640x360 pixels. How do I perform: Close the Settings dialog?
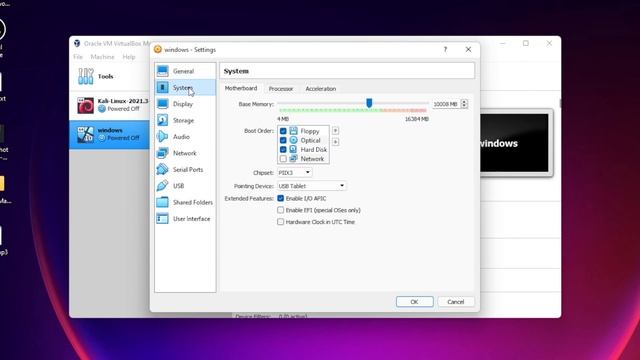[x=468, y=49]
